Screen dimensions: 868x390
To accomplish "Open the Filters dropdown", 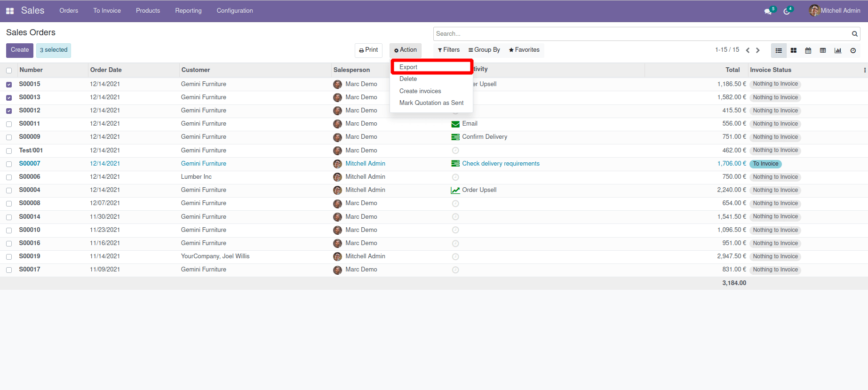I will click(x=449, y=50).
